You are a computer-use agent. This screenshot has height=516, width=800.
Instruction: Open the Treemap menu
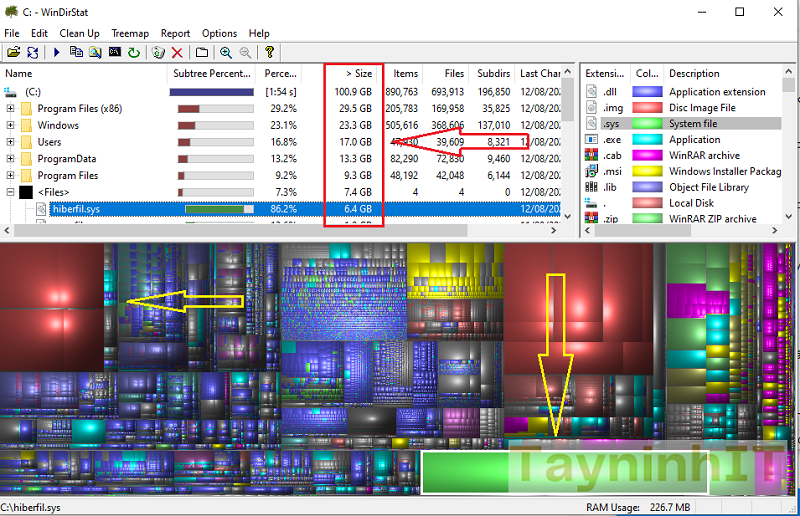[130, 33]
